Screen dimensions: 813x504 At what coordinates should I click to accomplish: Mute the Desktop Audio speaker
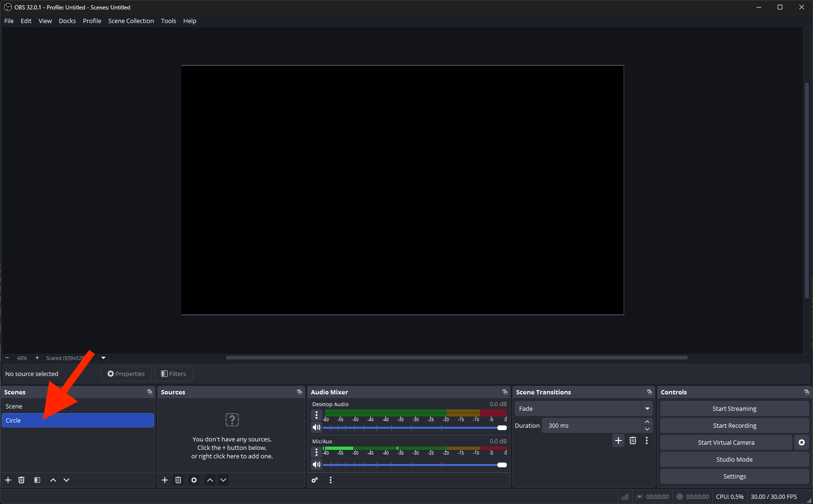pyautogui.click(x=317, y=427)
